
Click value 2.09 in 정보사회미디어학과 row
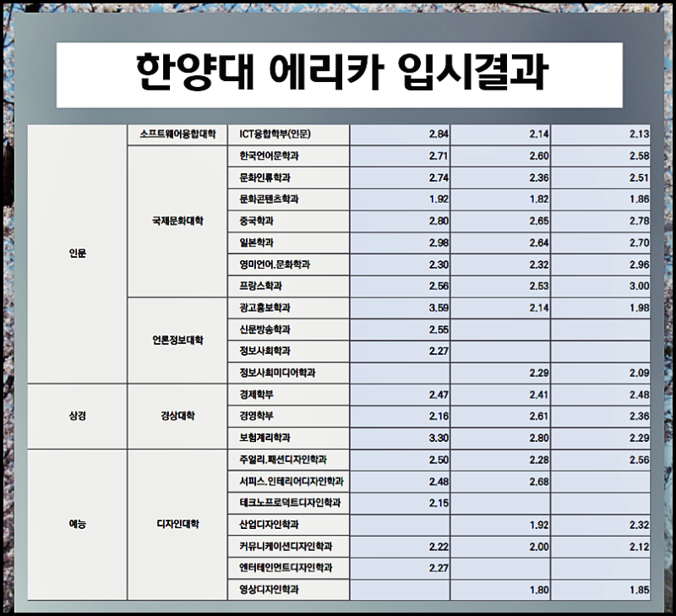[x=640, y=373]
